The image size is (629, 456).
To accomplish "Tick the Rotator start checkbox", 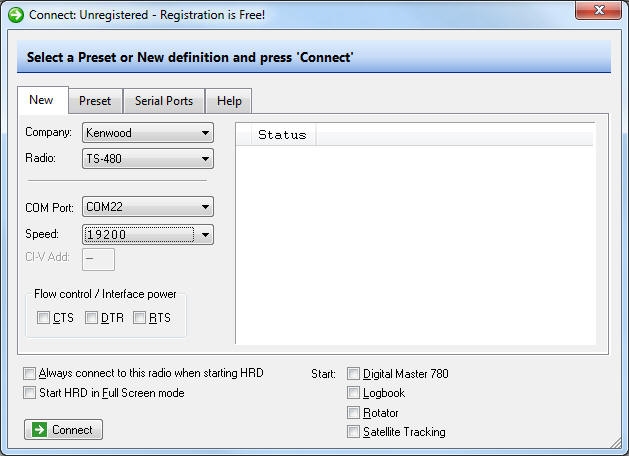I will pyautogui.click(x=353, y=412).
